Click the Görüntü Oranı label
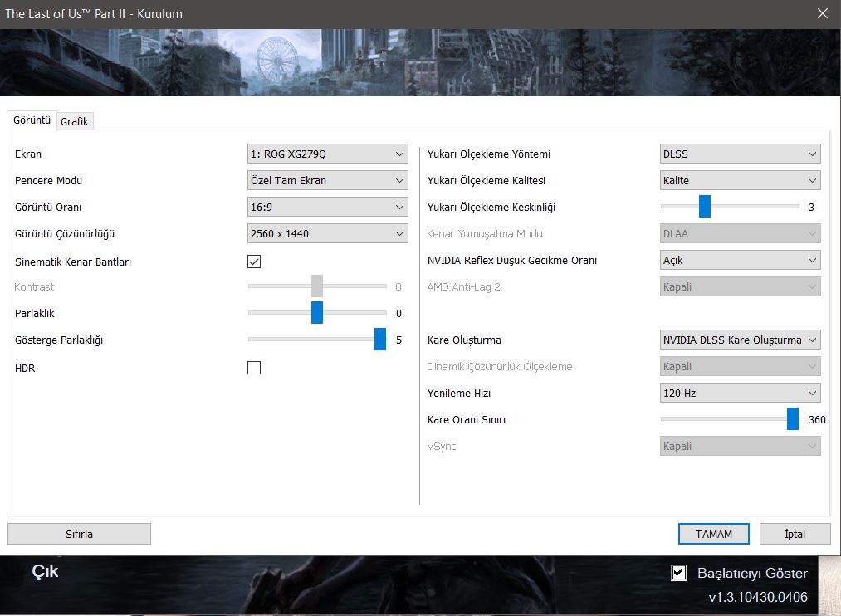 pos(48,208)
